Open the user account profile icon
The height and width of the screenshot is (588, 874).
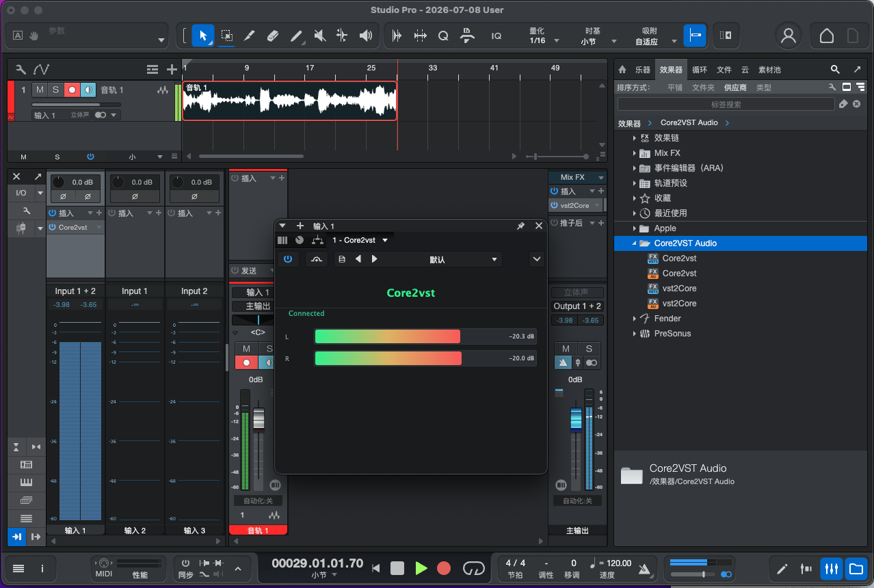789,36
